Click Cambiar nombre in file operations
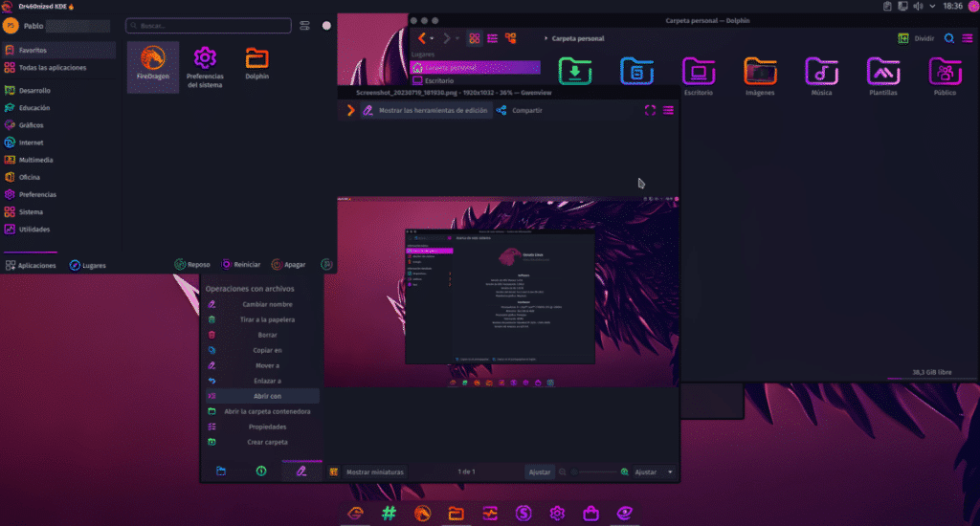 click(262, 304)
